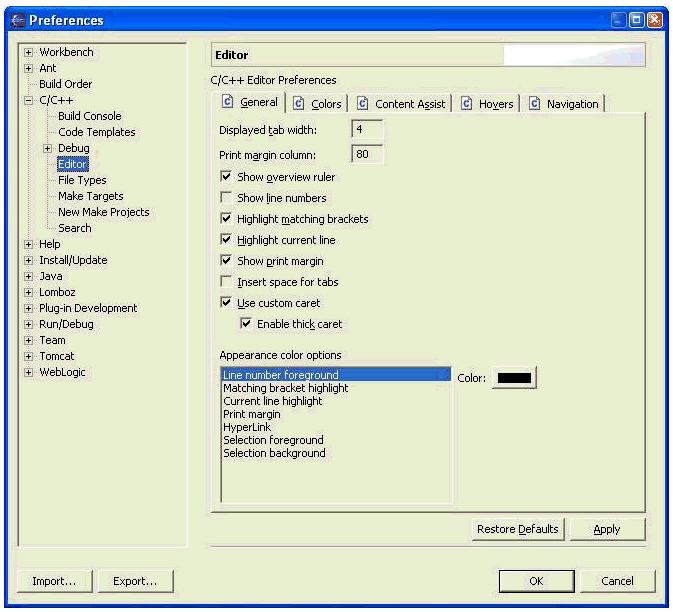Expand the Java preferences node

pyautogui.click(x=28, y=276)
